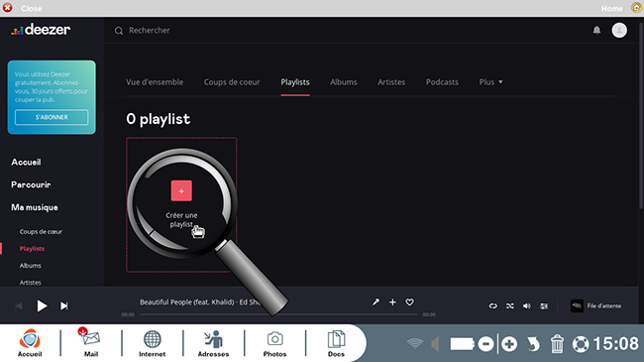
Task: Open Artistes in the sidebar
Action: 31,283
